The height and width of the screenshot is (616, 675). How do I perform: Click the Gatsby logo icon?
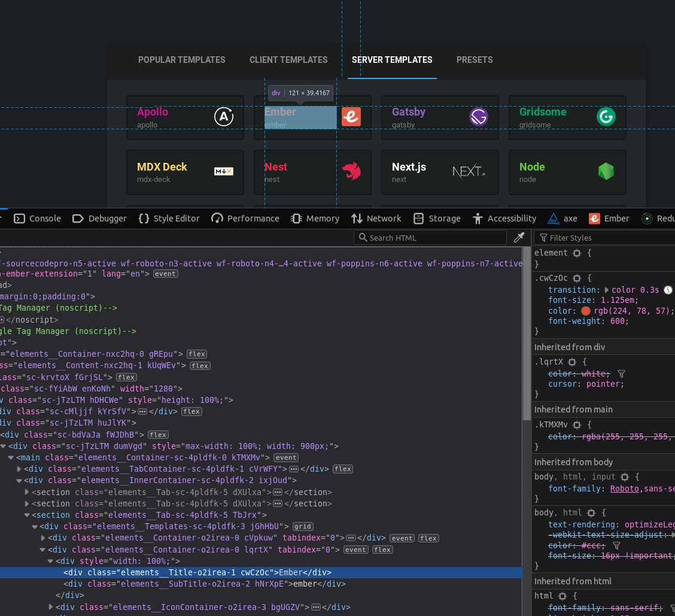pyautogui.click(x=478, y=117)
